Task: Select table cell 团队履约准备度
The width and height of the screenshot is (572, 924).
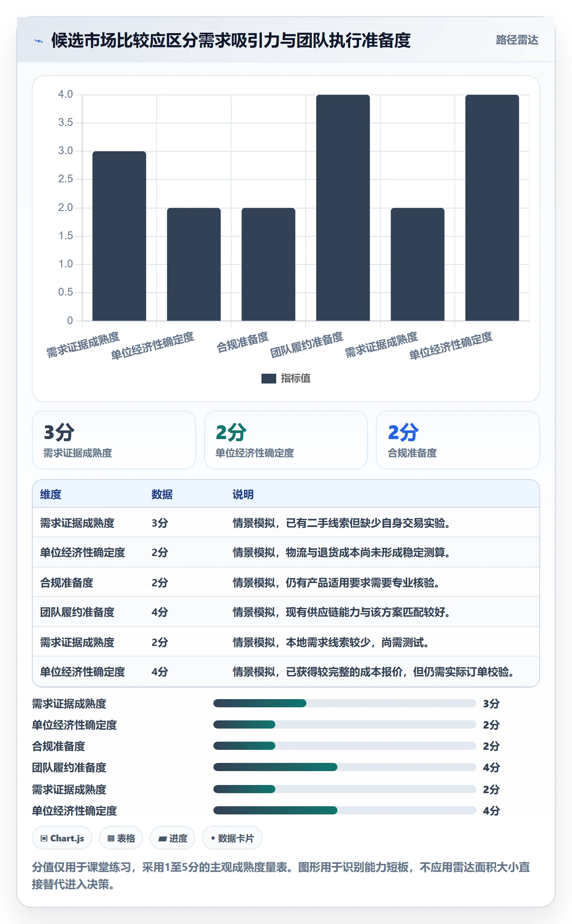Action: (x=77, y=612)
